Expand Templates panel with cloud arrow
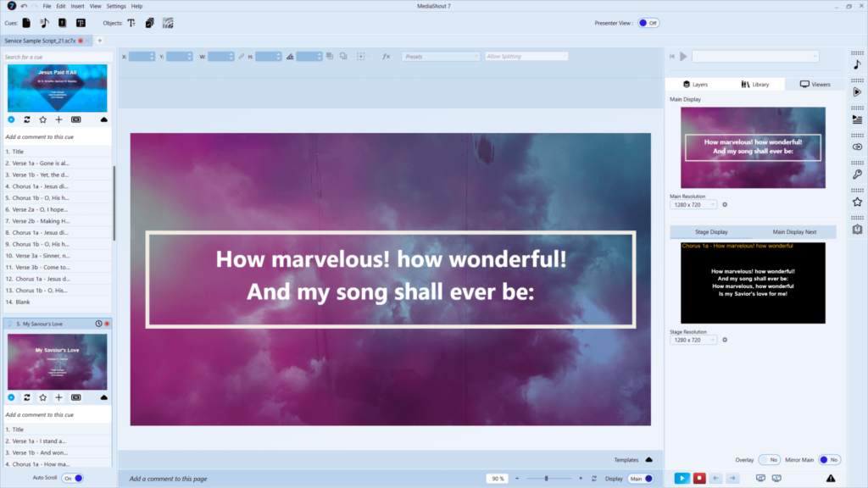 648,460
